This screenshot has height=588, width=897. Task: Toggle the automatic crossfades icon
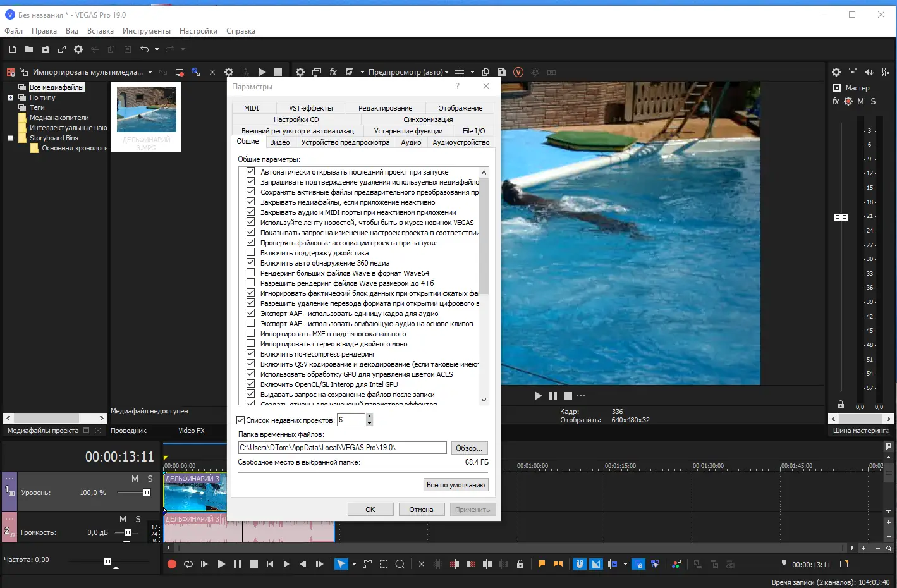(596, 564)
